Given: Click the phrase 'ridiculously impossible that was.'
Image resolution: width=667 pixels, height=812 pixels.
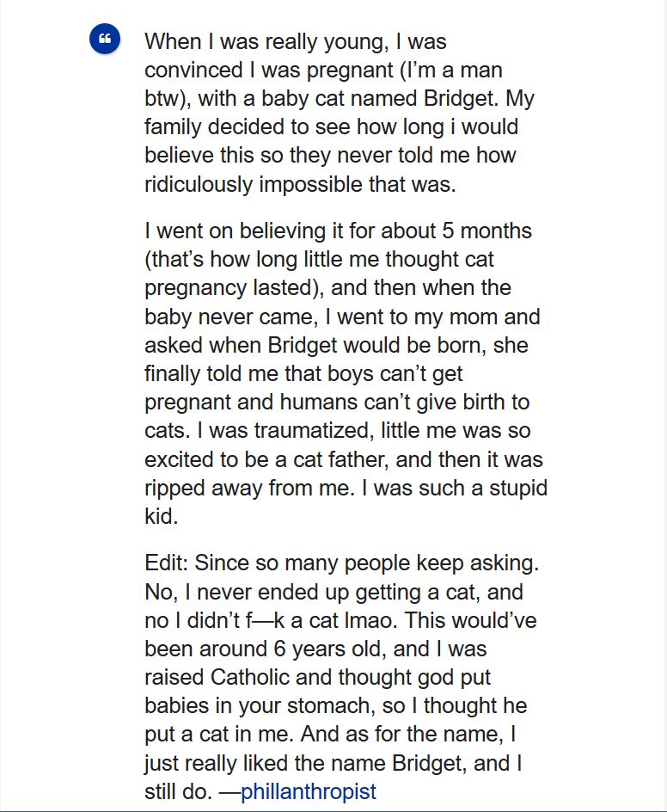Looking at the screenshot, I should (x=300, y=184).
